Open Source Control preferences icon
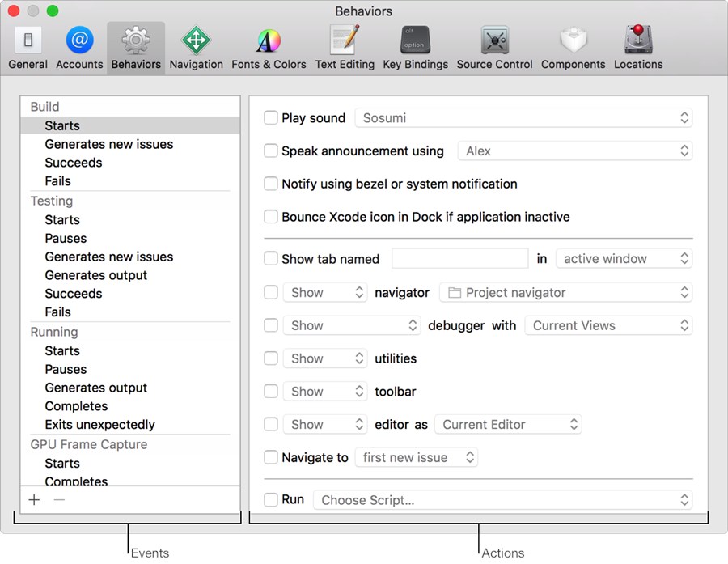728x564 pixels. 494,40
